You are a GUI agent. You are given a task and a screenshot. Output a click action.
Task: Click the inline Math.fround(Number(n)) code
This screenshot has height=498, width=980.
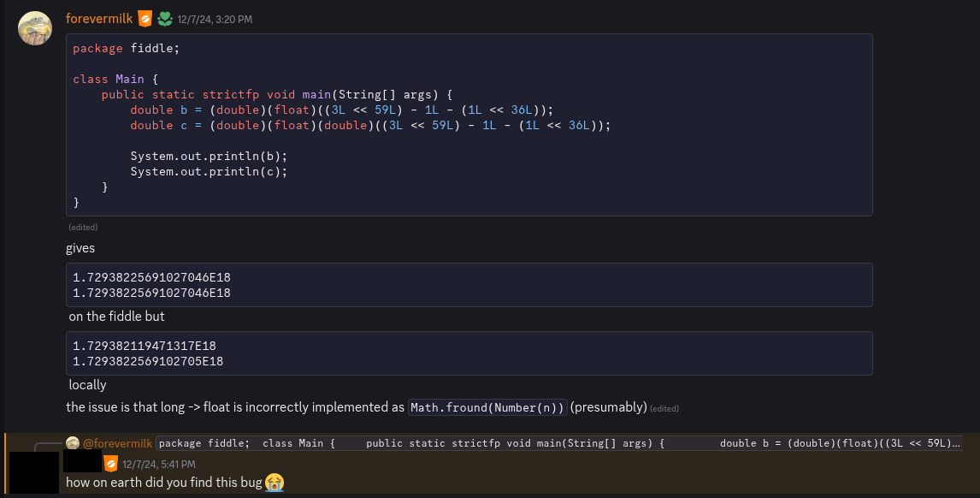487,407
